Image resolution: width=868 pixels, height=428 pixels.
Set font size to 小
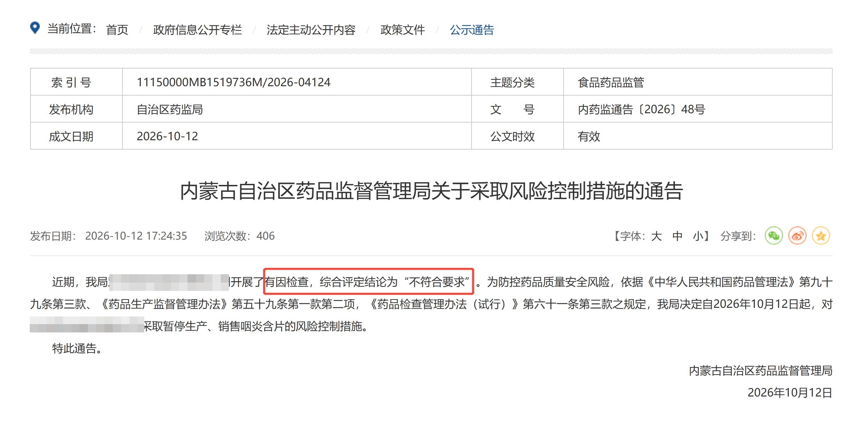click(x=698, y=236)
